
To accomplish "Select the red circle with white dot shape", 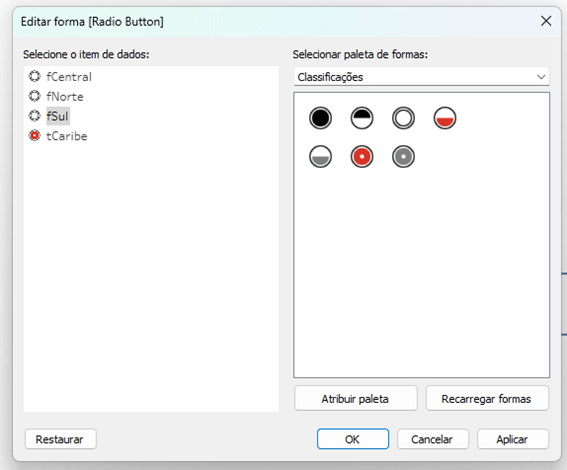I will tap(362, 157).
